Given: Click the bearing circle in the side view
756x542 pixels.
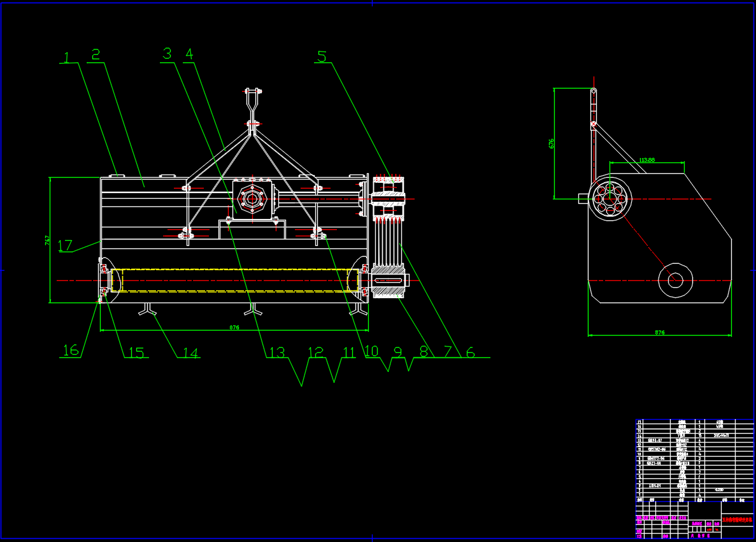Looking at the screenshot, I should coord(609,199).
